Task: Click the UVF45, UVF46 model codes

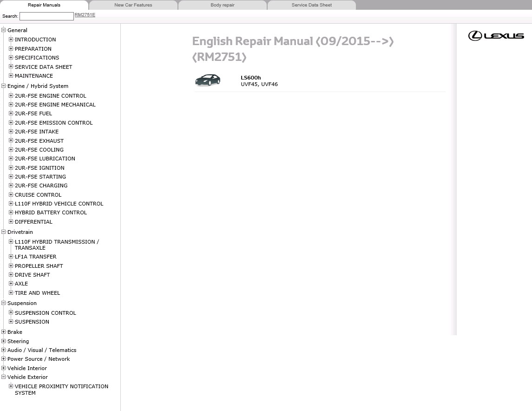Action: pyautogui.click(x=259, y=84)
